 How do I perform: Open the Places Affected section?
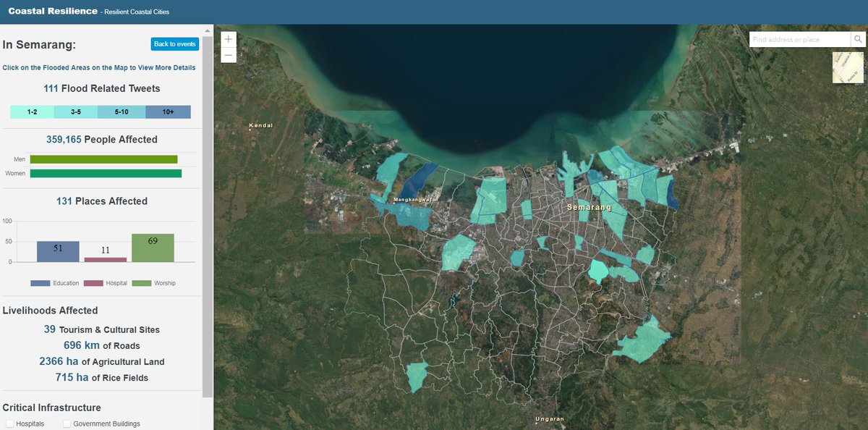point(101,201)
